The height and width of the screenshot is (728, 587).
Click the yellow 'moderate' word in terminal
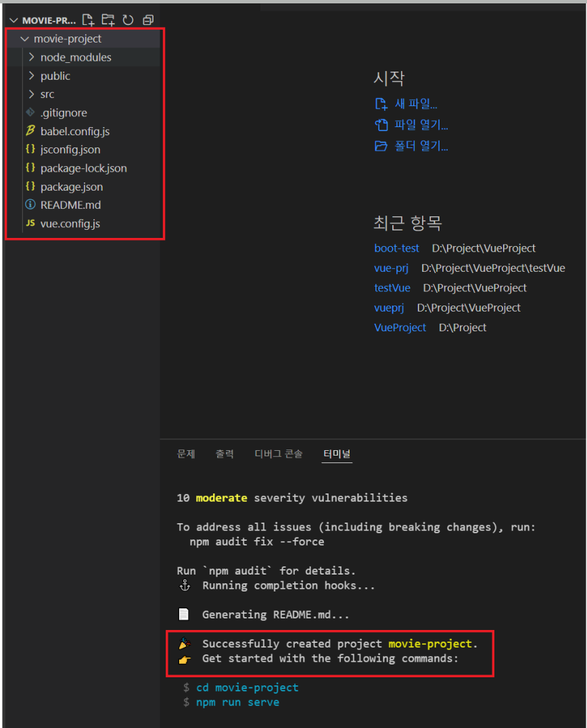(x=222, y=498)
